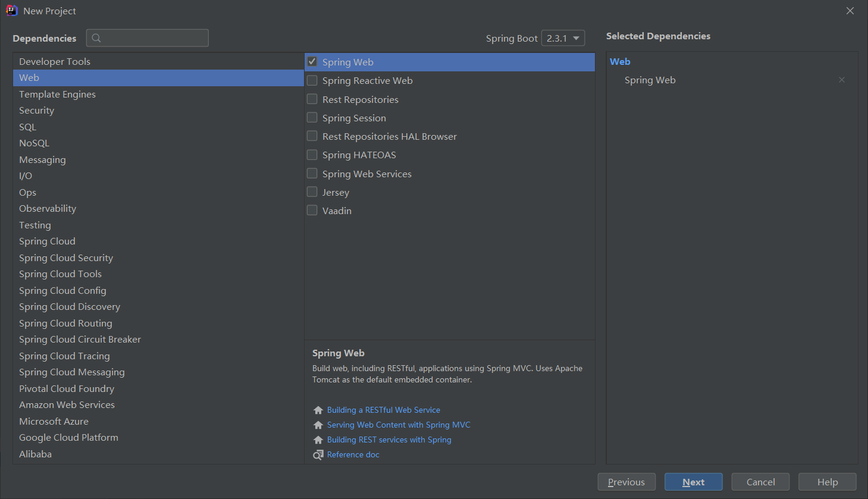Screen dimensions: 868x499
Task: Select the Alibaba category
Action: 158,454
